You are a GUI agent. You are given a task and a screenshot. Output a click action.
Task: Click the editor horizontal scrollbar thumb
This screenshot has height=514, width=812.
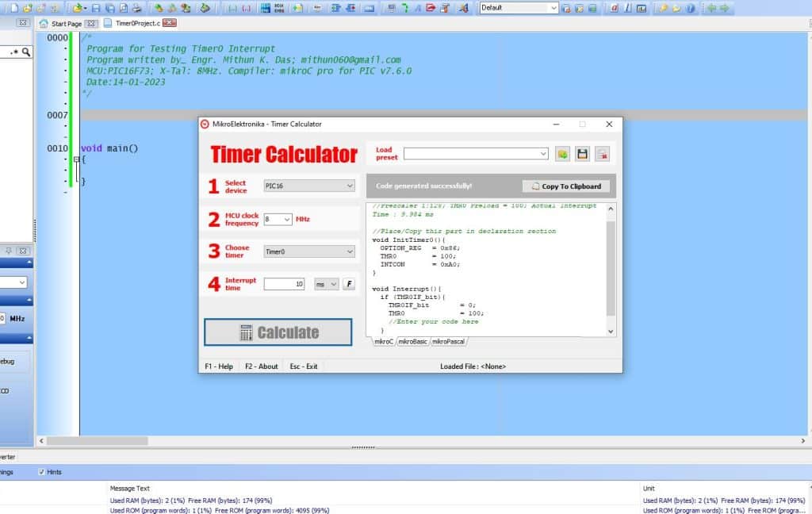[97, 441]
